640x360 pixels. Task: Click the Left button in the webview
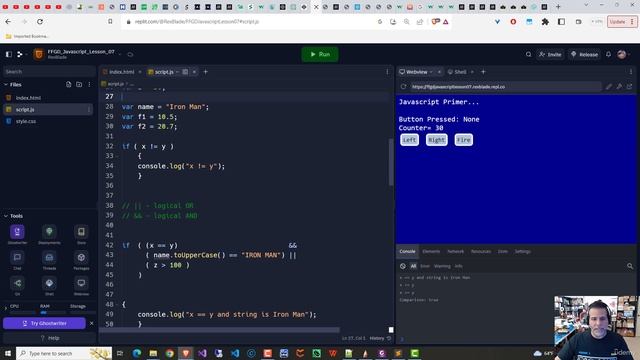tap(409, 140)
